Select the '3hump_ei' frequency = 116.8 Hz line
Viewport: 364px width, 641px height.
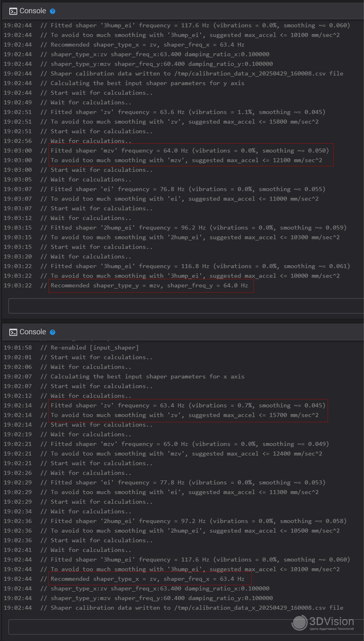pos(200,266)
